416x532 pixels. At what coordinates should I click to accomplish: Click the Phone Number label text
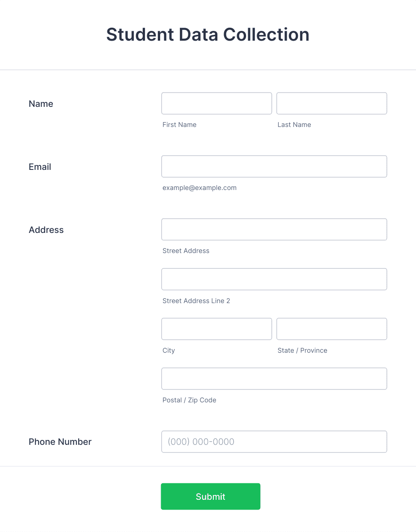[x=60, y=442]
